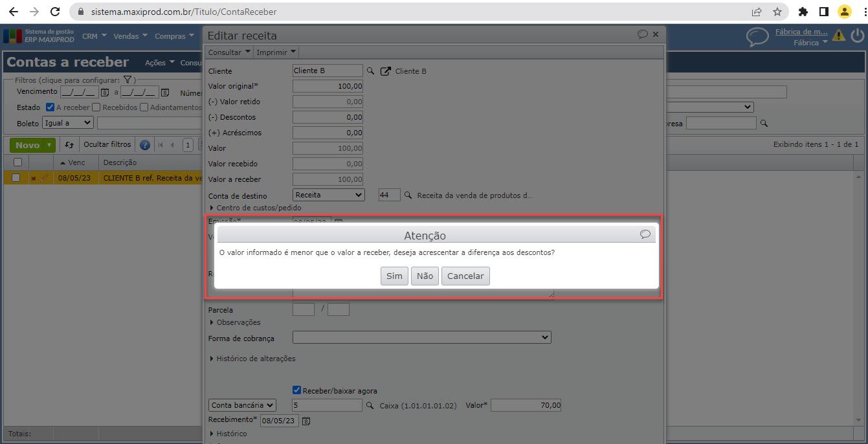Open the CRM menu
868x444 pixels.
(x=93, y=36)
